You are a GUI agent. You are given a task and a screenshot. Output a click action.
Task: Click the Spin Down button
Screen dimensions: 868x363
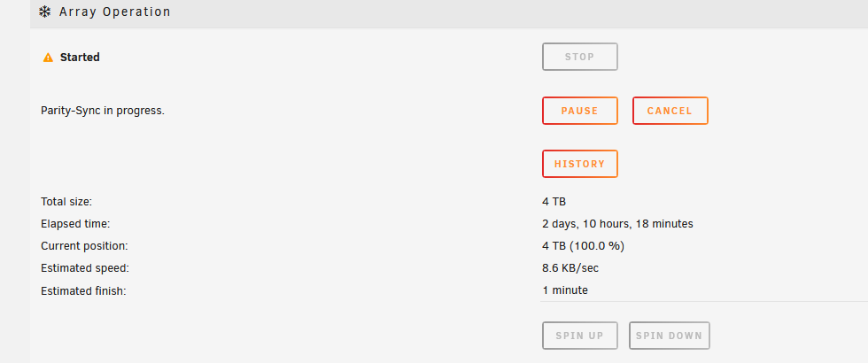(x=669, y=336)
